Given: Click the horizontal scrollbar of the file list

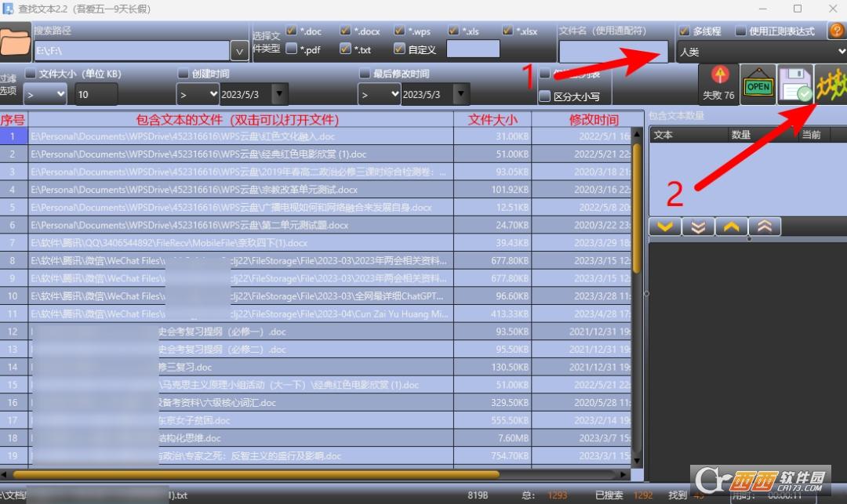Looking at the screenshot, I should click(x=259, y=474).
